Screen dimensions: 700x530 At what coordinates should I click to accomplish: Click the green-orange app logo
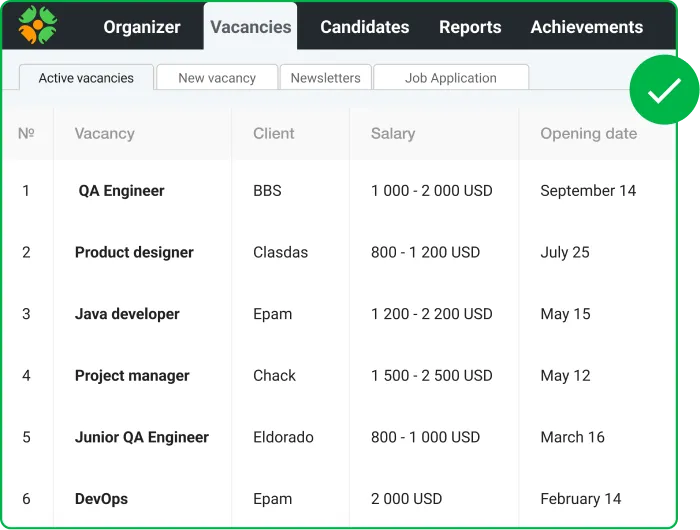pyautogui.click(x=38, y=27)
